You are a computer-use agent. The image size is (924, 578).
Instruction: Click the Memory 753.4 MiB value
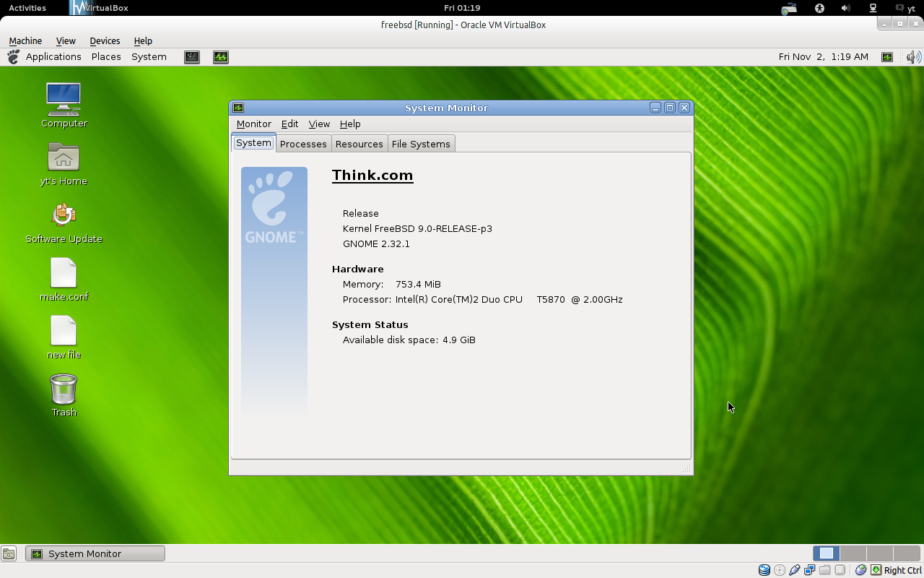point(418,285)
